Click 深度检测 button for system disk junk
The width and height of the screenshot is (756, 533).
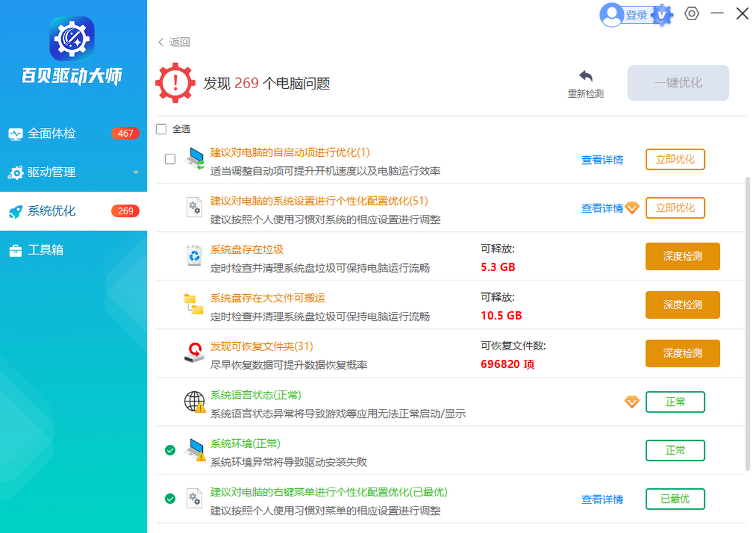pos(682,256)
